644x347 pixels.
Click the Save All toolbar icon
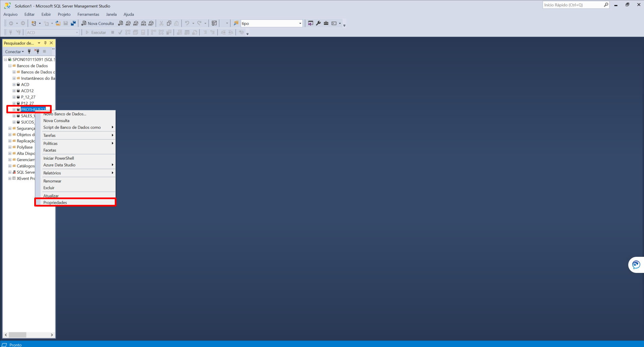pos(73,23)
